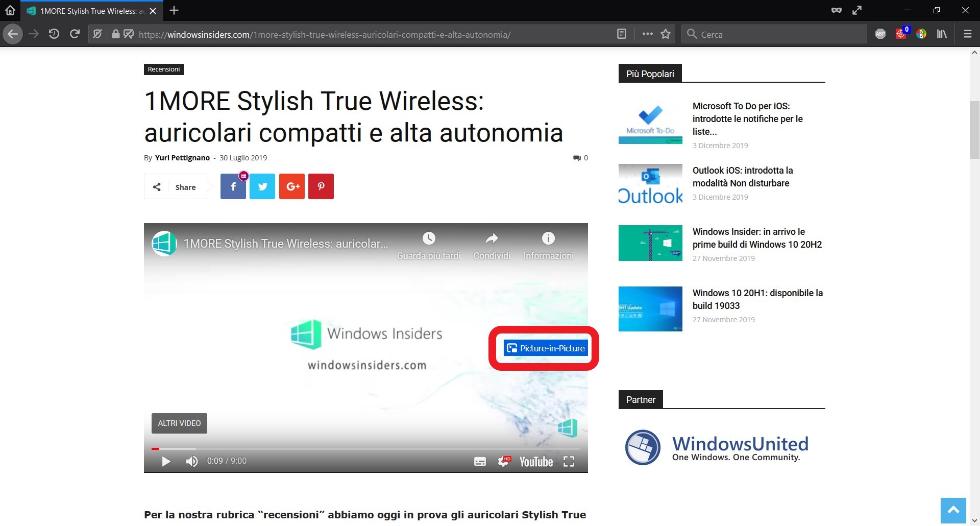
Task: Open the Recensioni category tag
Action: pyautogui.click(x=164, y=69)
